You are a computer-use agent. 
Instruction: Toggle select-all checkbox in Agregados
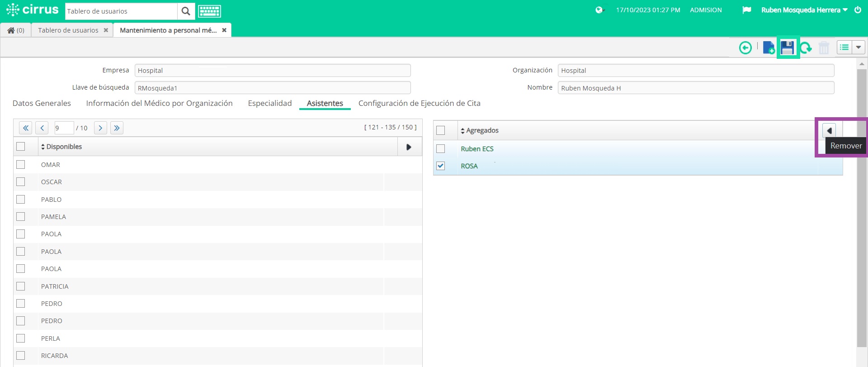[x=441, y=131]
